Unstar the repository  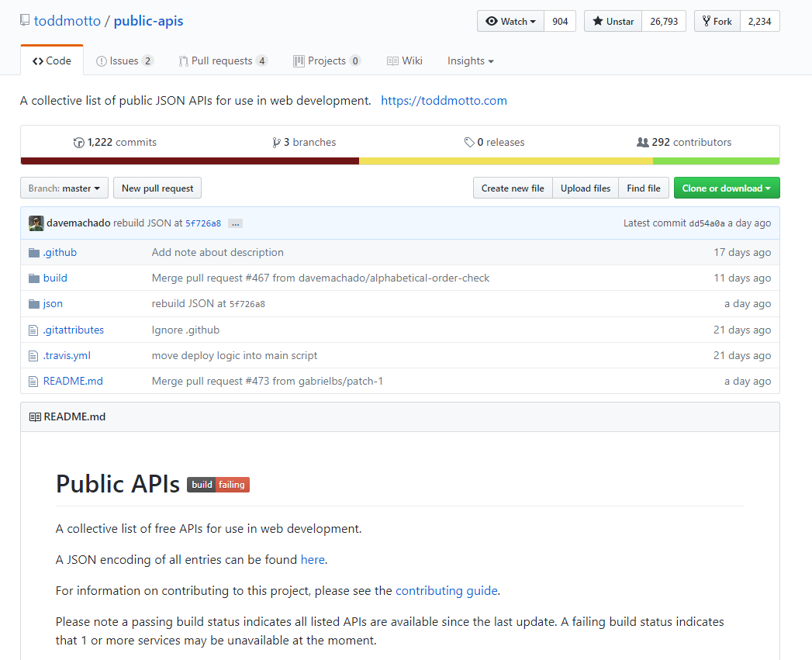click(x=613, y=21)
